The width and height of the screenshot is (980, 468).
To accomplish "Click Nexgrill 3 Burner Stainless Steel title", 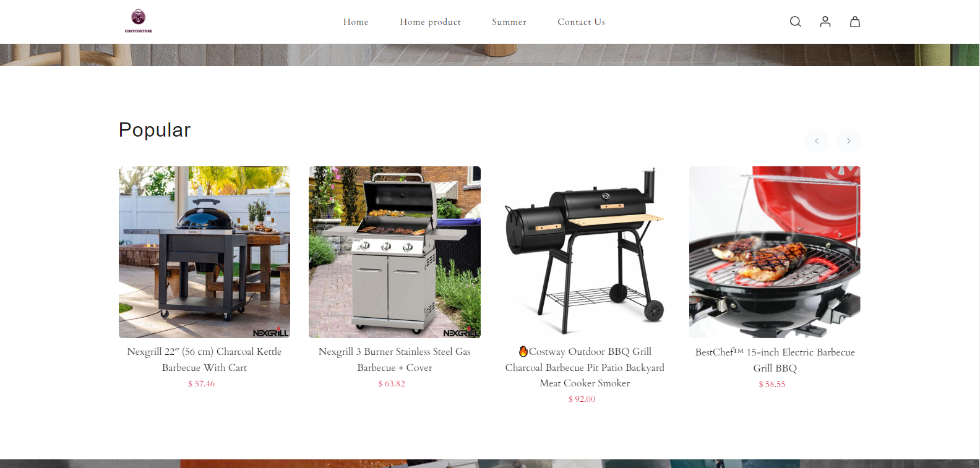I will click(395, 359).
